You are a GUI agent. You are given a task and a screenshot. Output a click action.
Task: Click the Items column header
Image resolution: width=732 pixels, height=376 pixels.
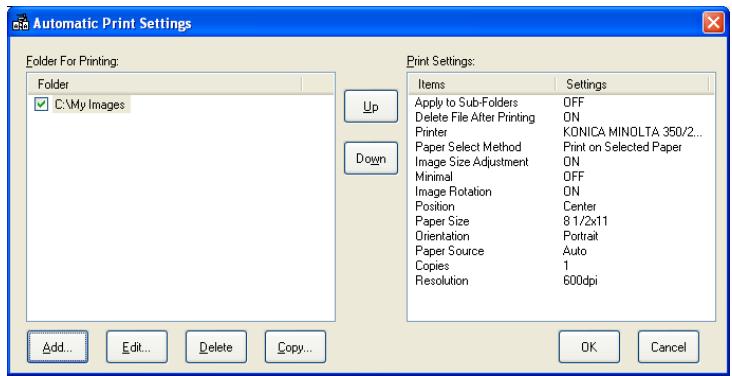(482, 84)
